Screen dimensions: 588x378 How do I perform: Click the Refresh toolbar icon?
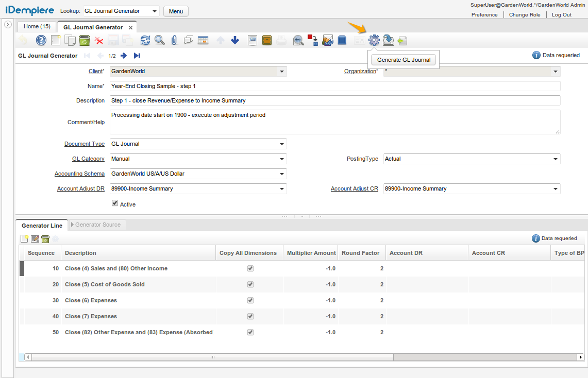point(145,40)
